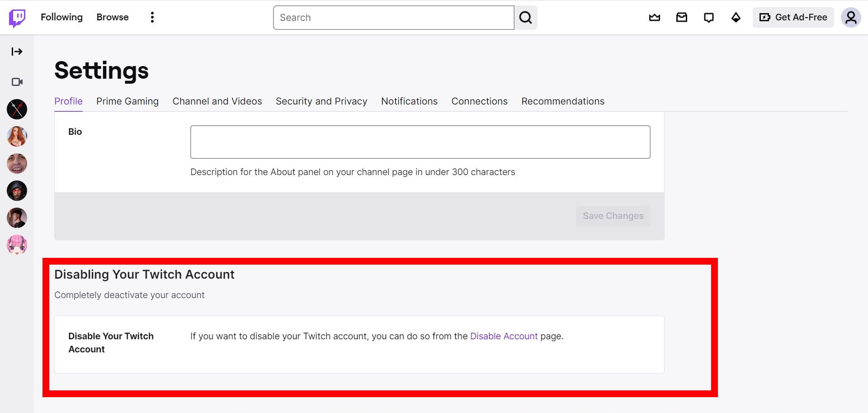This screenshot has height=413, width=868.
Task: Start a search with the magnifying glass
Action: (x=526, y=17)
